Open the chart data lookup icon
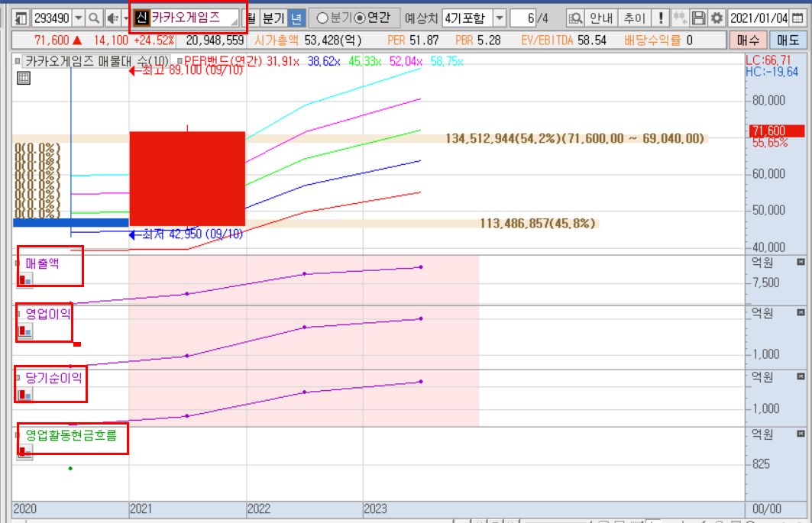Screen dimensions: 812x523 [575, 18]
